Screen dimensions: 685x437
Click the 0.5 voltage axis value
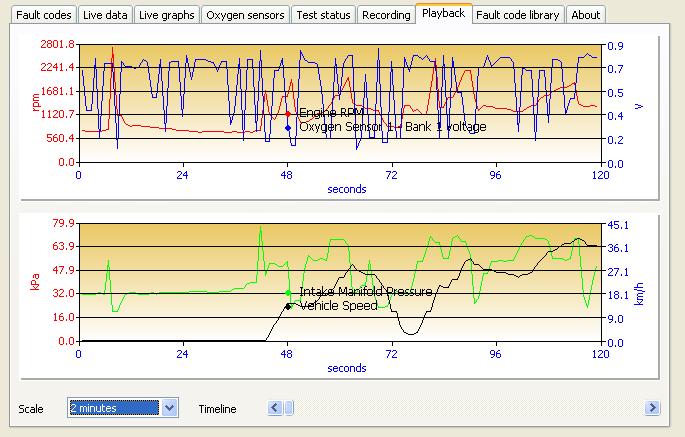615,93
